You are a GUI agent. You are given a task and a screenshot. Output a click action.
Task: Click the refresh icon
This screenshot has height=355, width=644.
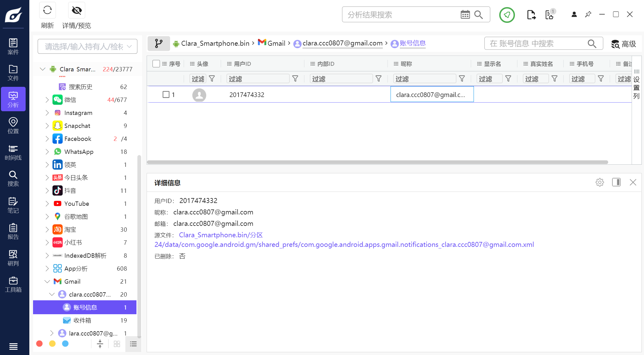47,11
